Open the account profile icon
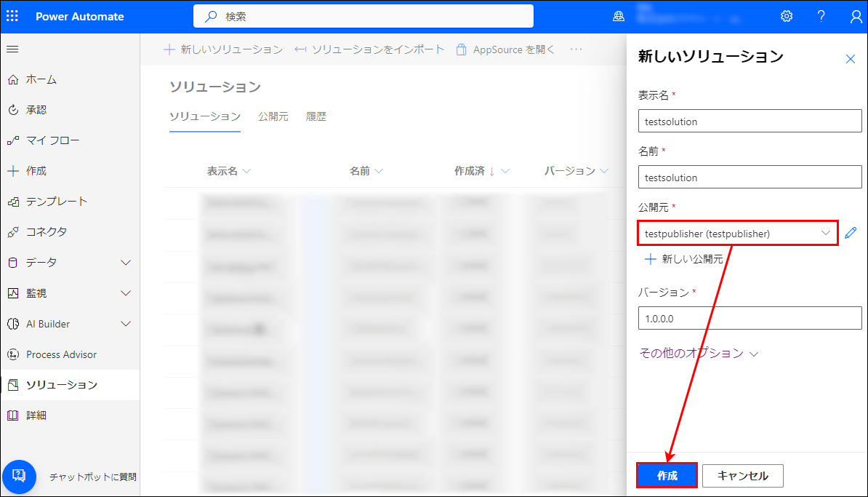This screenshot has height=497, width=868. coord(856,17)
